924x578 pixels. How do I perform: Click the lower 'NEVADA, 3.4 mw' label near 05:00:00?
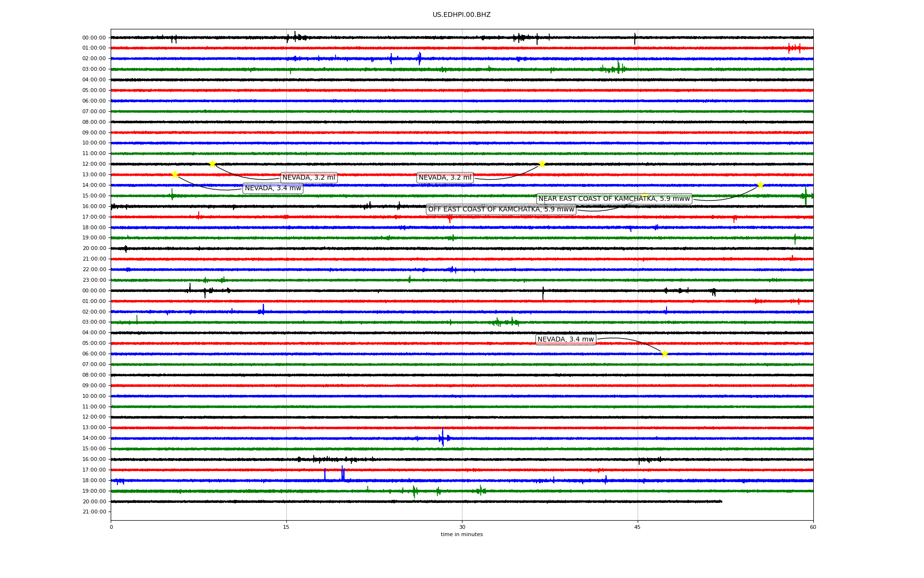pos(565,340)
